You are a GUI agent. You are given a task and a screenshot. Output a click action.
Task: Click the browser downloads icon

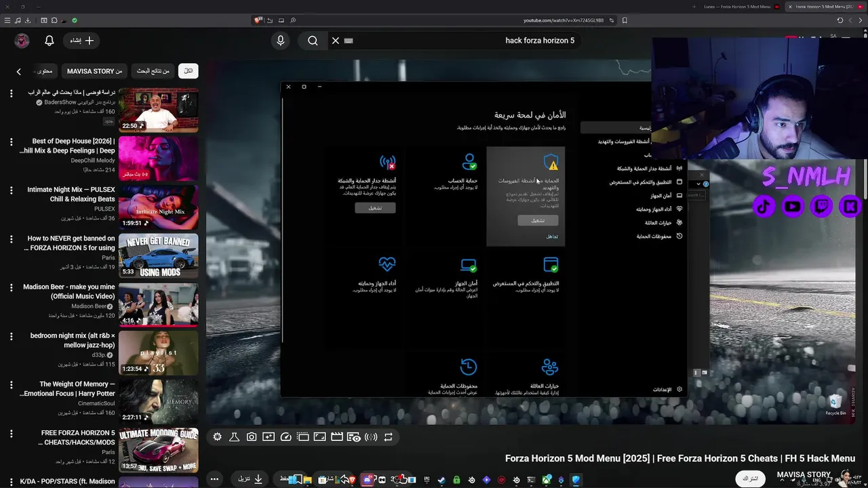point(28,20)
